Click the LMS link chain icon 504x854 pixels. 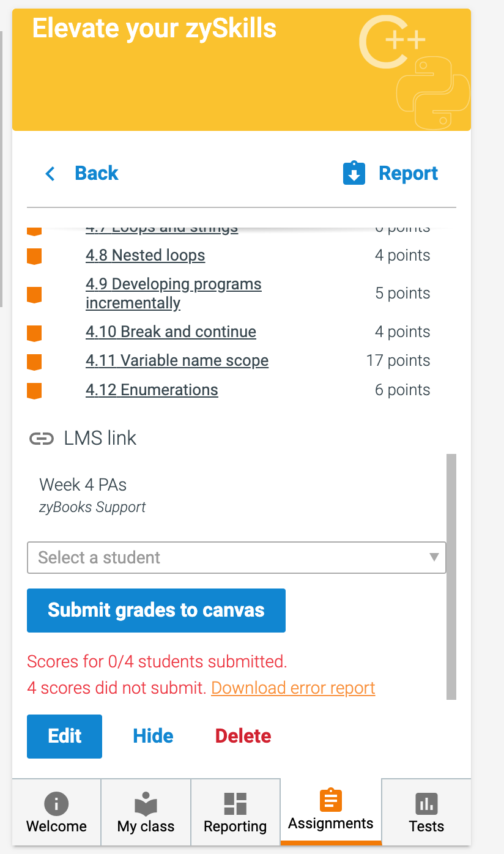(x=41, y=438)
